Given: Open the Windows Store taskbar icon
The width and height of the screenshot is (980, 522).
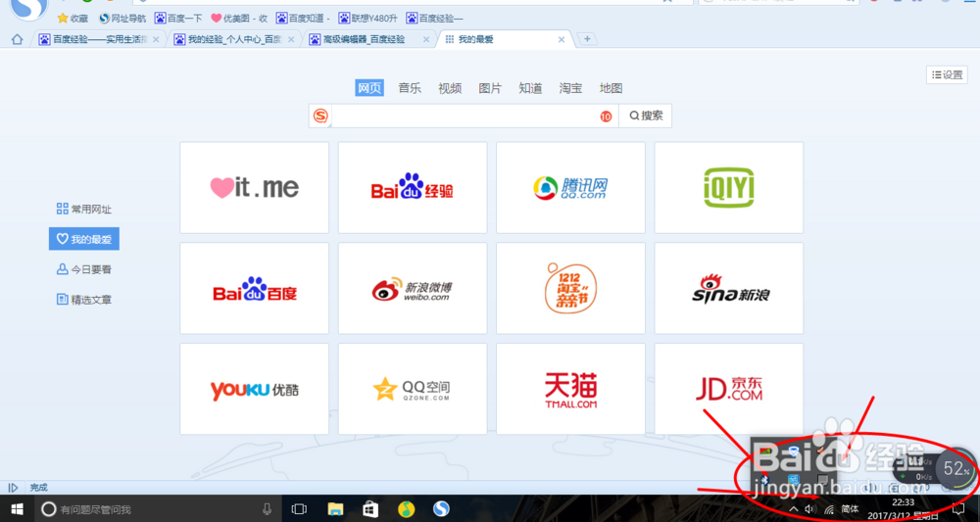Looking at the screenshot, I should pos(371,509).
